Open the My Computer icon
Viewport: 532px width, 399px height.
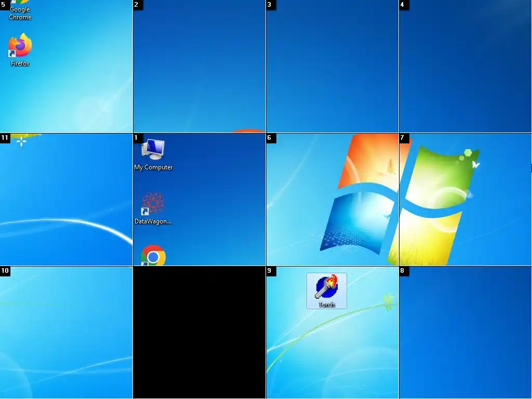coord(153,154)
